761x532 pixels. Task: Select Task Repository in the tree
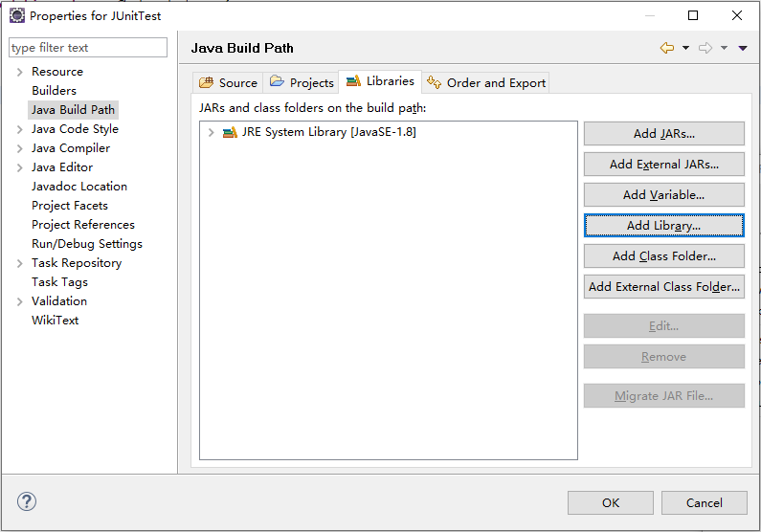77,263
